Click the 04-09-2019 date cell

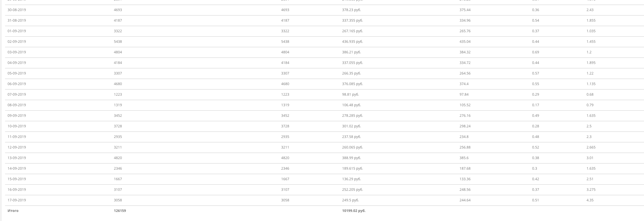[17, 63]
